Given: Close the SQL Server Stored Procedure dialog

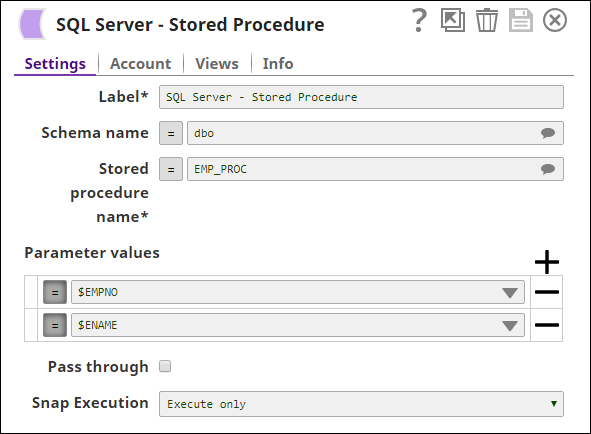Looking at the screenshot, I should [x=555, y=20].
